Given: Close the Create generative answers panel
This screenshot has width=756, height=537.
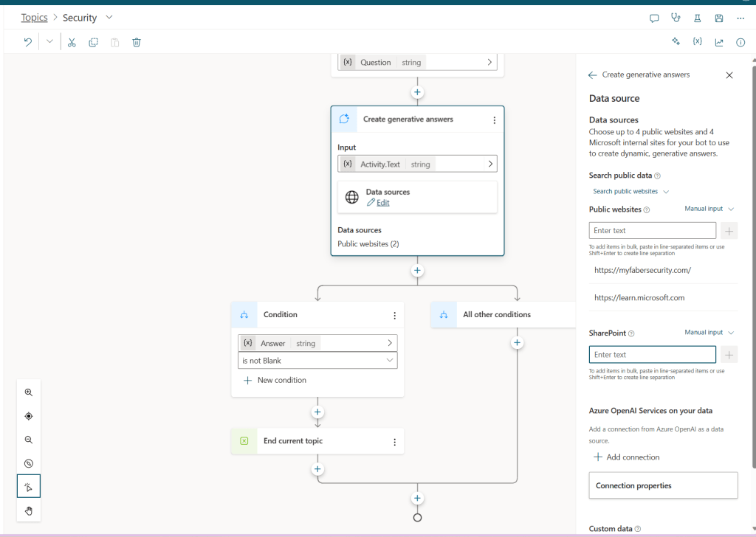Looking at the screenshot, I should pyautogui.click(x=729, y=75).
